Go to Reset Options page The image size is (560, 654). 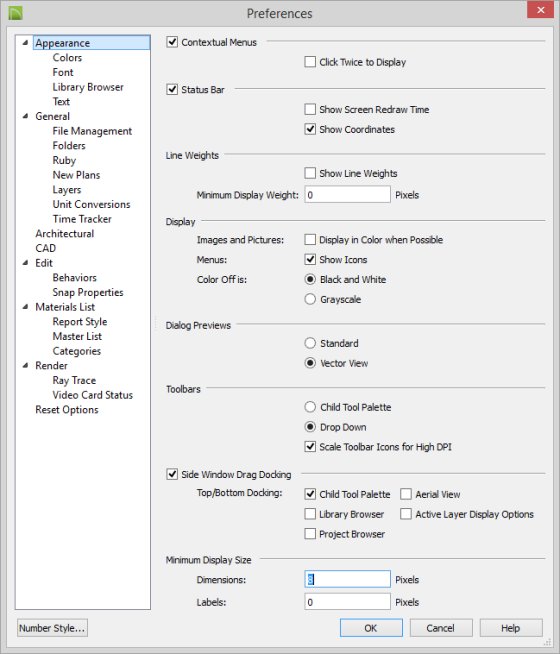pyautogui.click(x=67, y=410)
